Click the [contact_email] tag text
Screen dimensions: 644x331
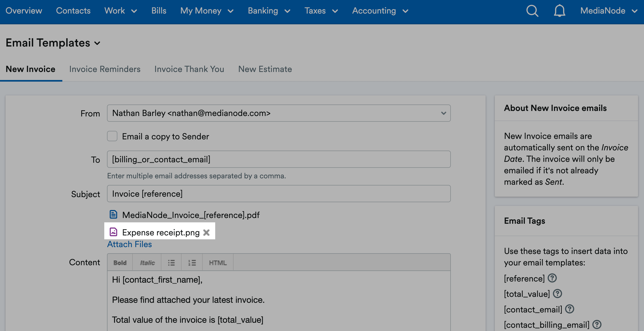533,309
